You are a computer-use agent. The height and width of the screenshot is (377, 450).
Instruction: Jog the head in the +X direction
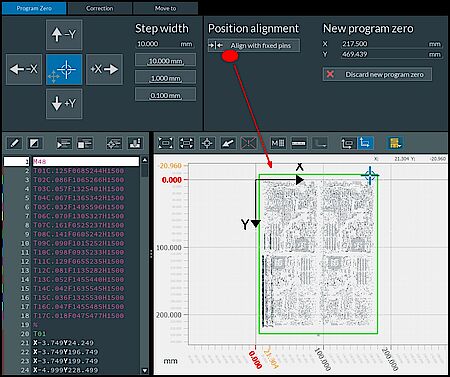click(x=104, y=69)
